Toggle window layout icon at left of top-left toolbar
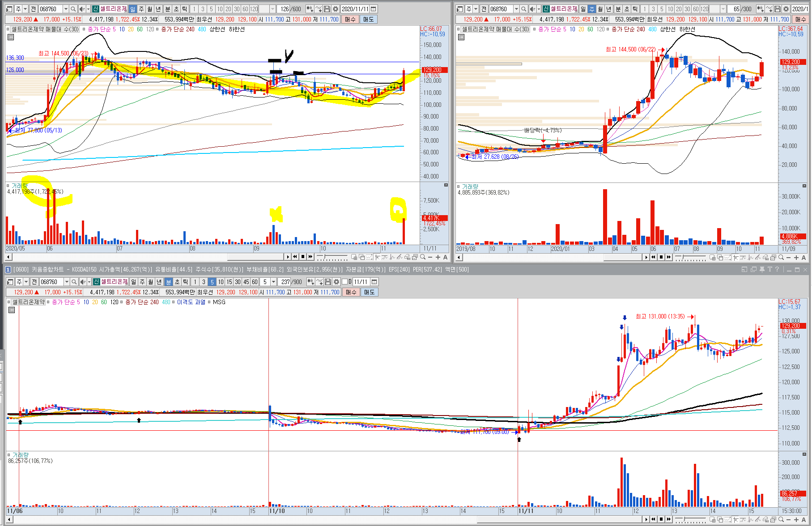Screen dimensions: 812x526 tap(9, 9)
